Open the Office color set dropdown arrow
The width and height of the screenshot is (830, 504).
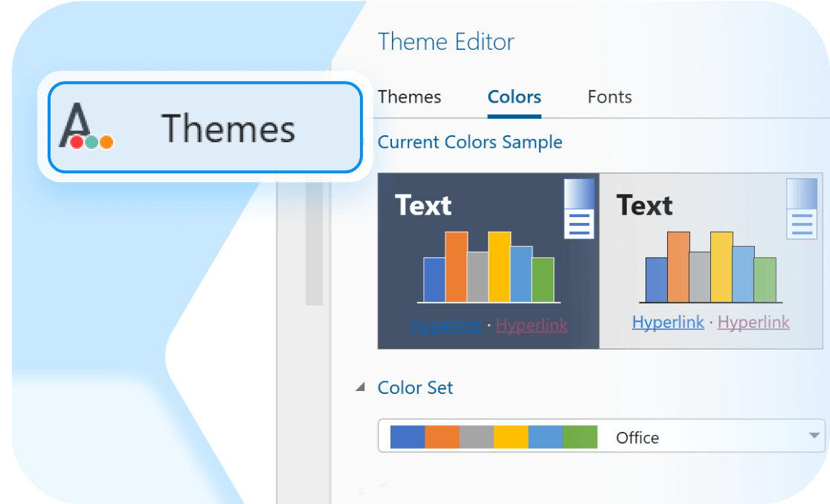[x=814, y=436]
